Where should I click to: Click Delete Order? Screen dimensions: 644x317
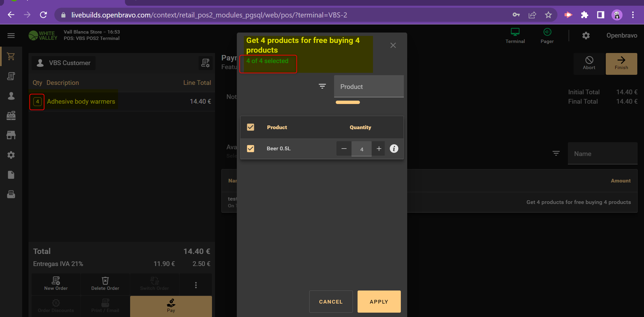[x=105, y=284]
